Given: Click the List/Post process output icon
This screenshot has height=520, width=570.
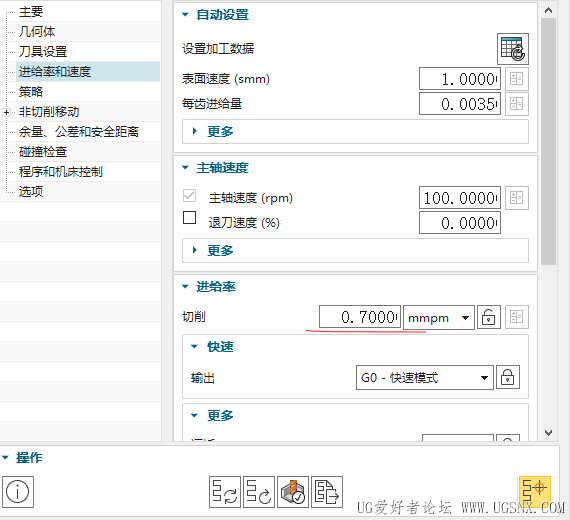Looking at the screenshot, I should (327, 492).
